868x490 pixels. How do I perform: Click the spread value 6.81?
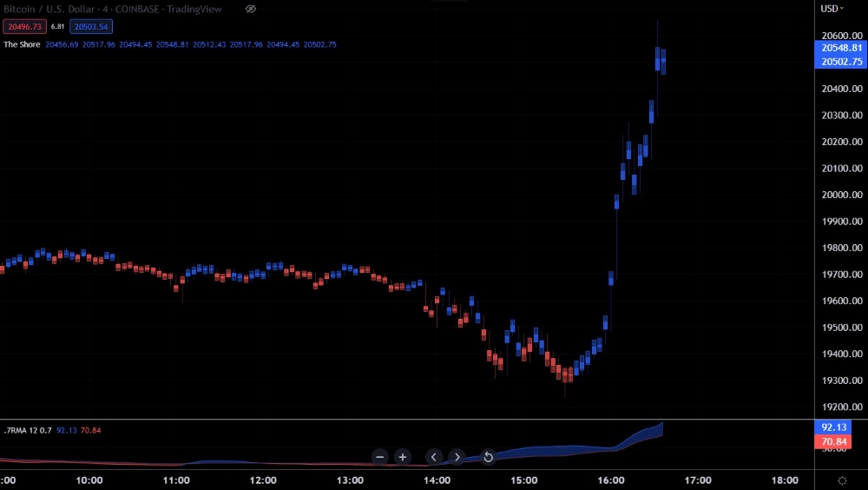click(57, 27)
